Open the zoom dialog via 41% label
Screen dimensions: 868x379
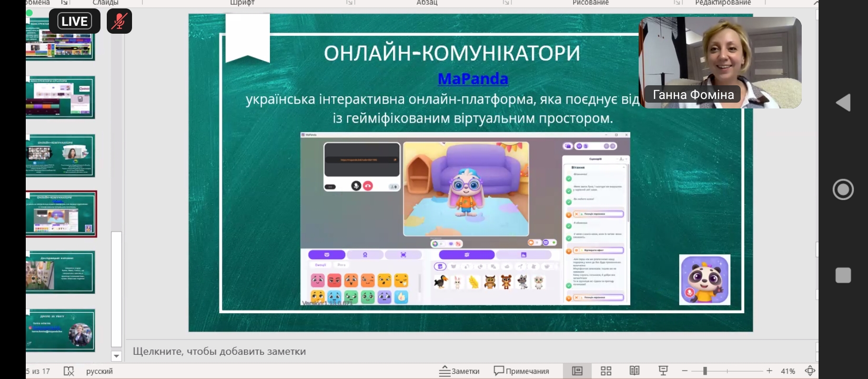point(788,371)
